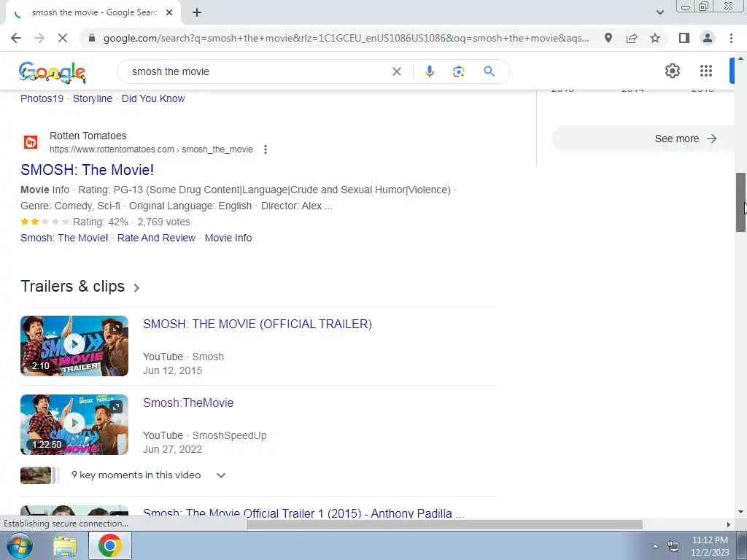The height and width of the screenshot is (560, 747).
Task: Stop loading the page
Action: click(63, 38)
